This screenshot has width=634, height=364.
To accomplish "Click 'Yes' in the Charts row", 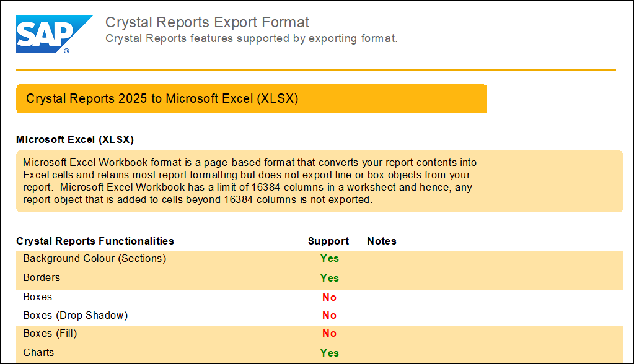I will tap(330, 353).
